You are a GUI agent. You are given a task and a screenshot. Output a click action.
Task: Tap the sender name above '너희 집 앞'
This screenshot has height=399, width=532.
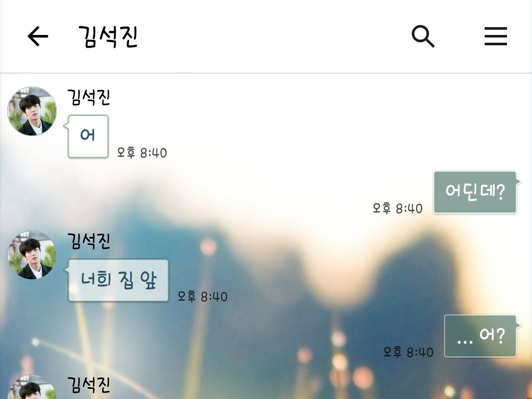tap(89, 241)
